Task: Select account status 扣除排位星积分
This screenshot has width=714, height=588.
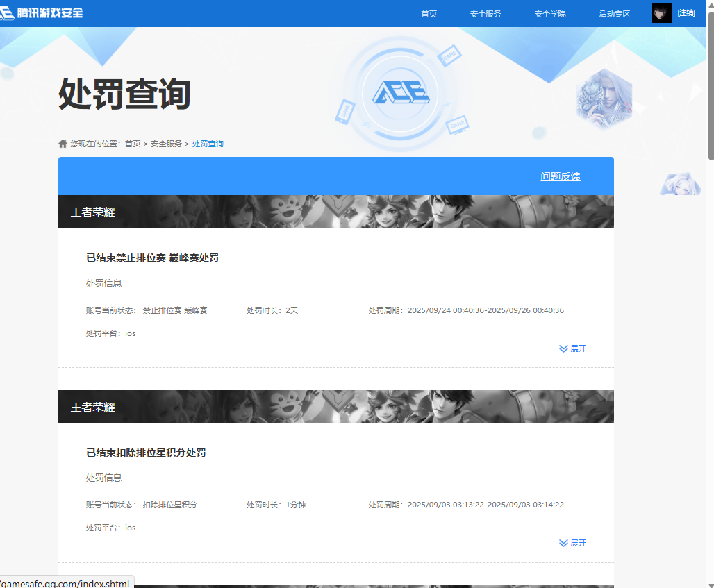Action: pyautogui.click(x=170, y=505)
